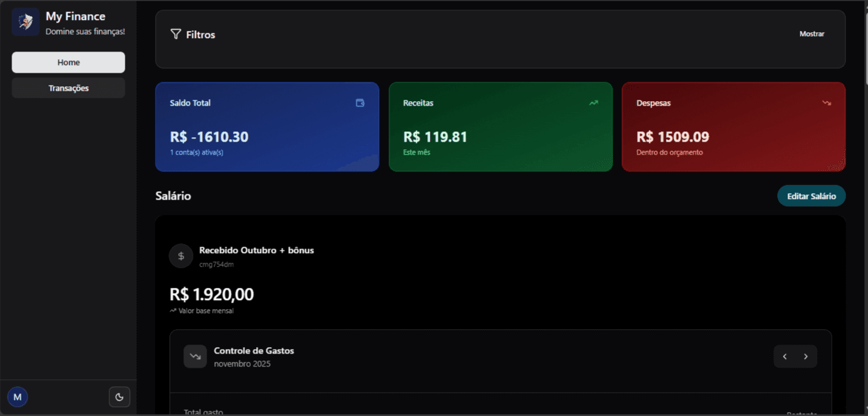Open the user avatar M
Viewport: 868px width, 416px height.
point(17,397)
